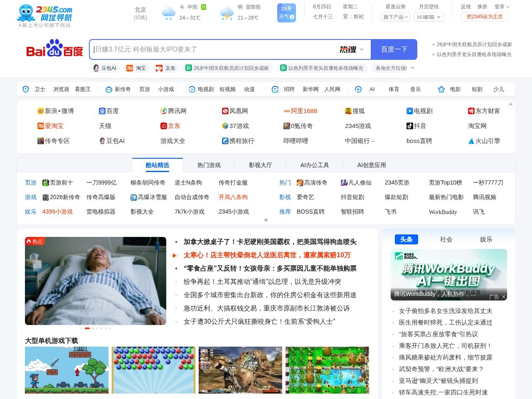Click the shield icon beside 卫士
The width and height of the screenshot is (532, 399).
(x=26, y=89)
